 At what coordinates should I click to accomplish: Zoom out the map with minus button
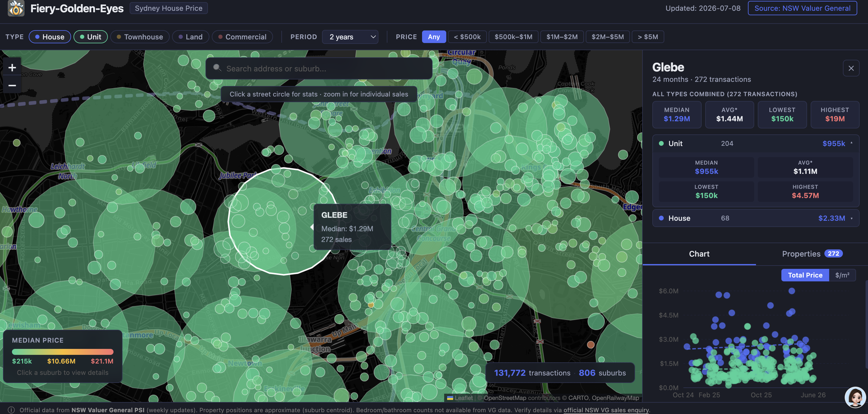pos(12,85)
